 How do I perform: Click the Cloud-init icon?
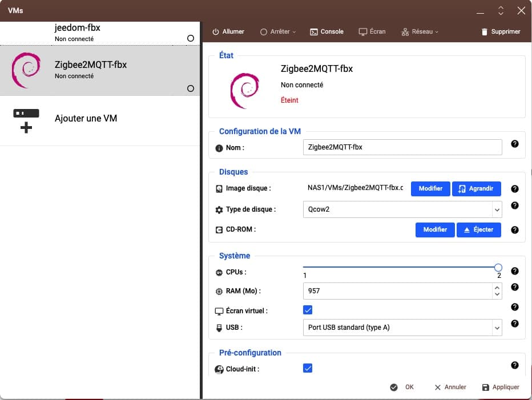(x=219, y=369)
